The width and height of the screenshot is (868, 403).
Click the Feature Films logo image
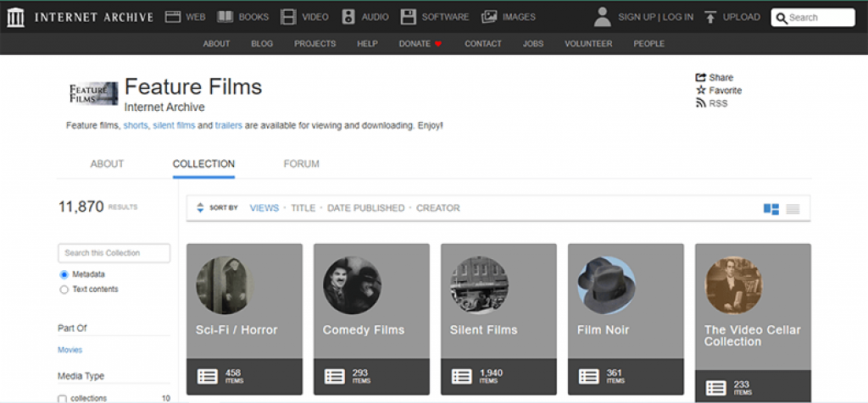coord(93,93)
